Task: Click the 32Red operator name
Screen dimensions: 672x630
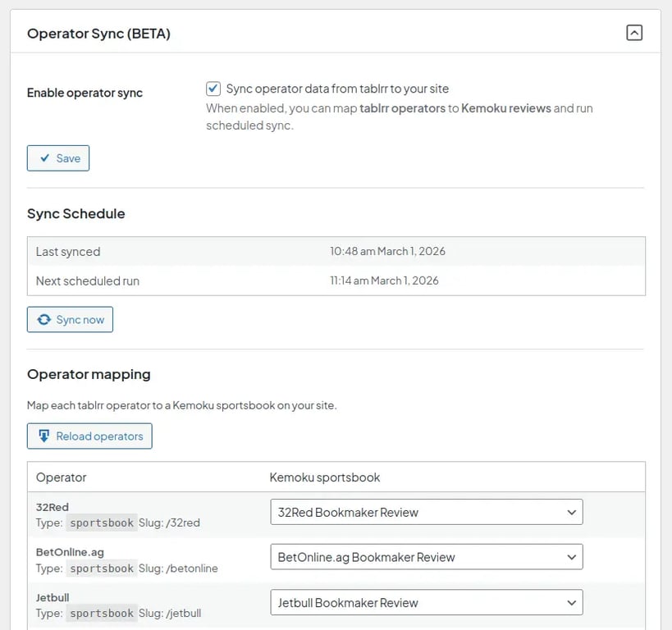Action: click(53, 507)
